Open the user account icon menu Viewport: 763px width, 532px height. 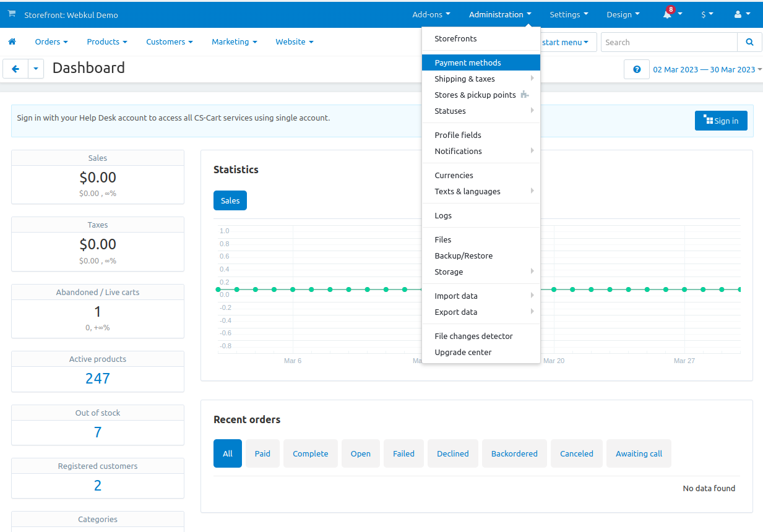[741, 14]
